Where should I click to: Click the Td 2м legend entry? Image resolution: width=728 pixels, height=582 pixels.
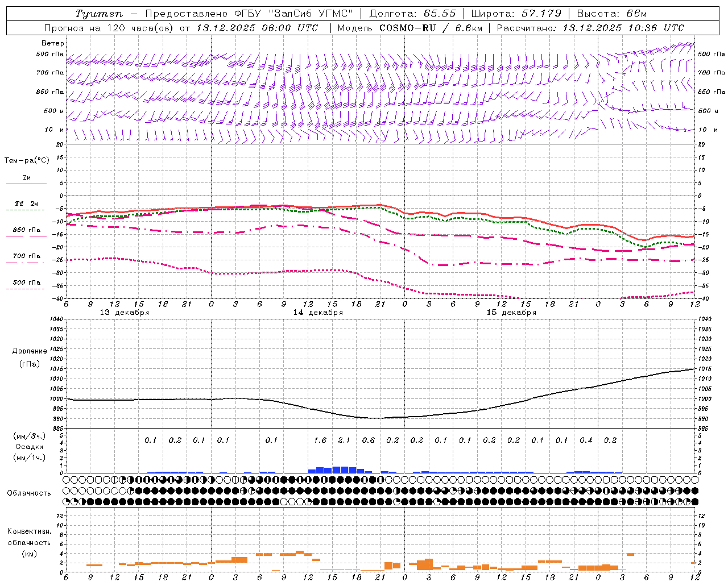pos(26,203)
